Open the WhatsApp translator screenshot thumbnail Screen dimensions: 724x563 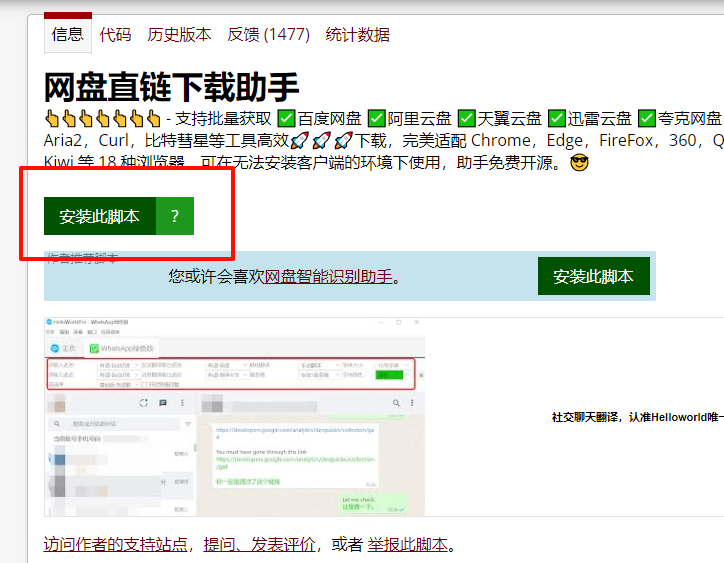click(x=235, y=417)
